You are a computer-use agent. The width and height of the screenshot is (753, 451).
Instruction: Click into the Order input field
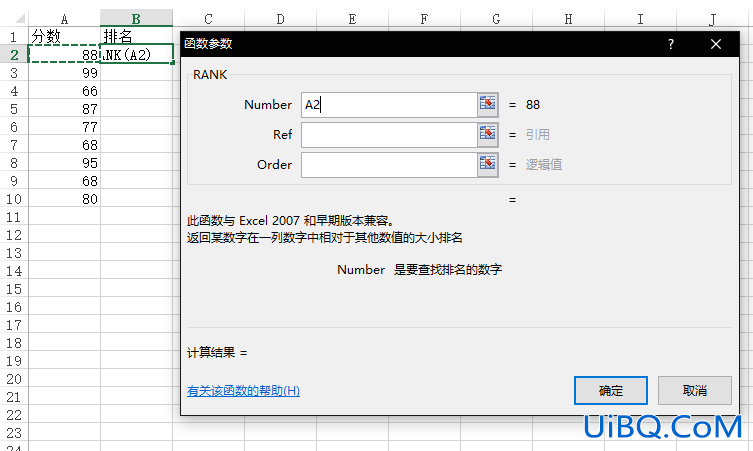point(389,165)
